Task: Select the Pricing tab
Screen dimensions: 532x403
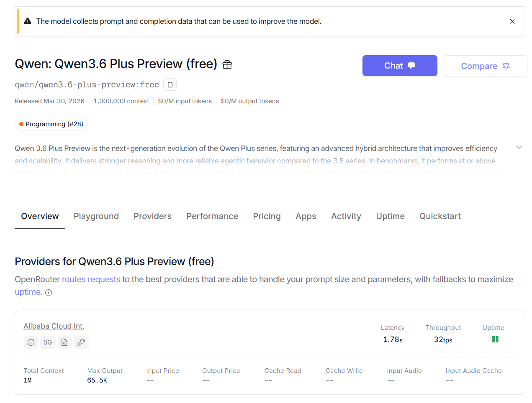Action: tap(267, 216)
